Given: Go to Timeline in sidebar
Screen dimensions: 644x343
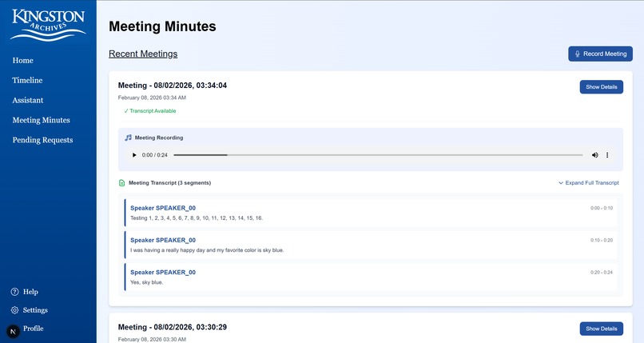Looking at the screenshot, I should click(27, 80).
